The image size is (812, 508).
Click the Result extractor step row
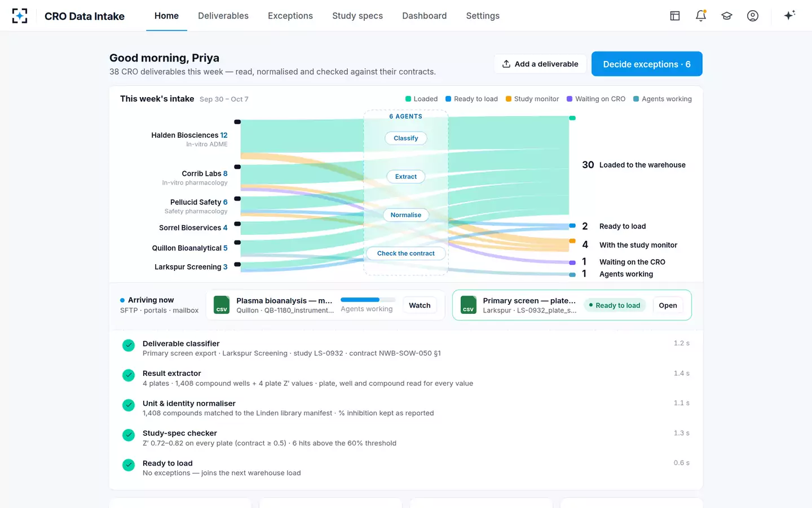click(x=406, y=378)
